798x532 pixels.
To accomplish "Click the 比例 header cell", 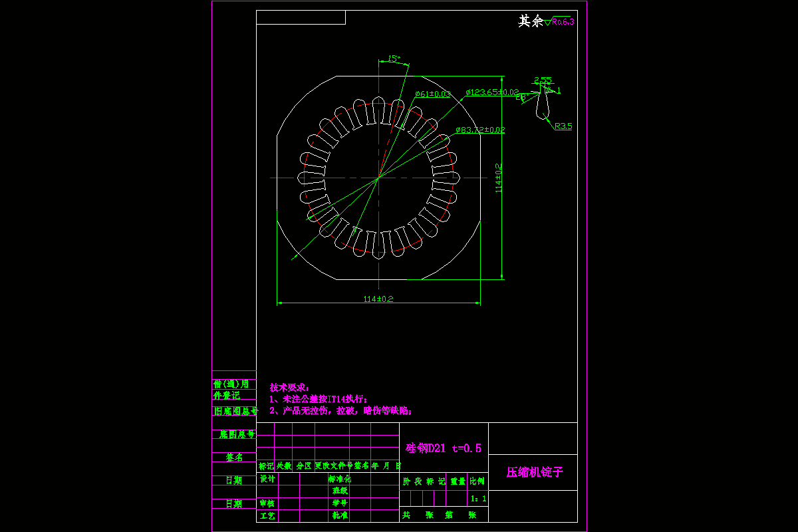I will [x=477, y=481].
